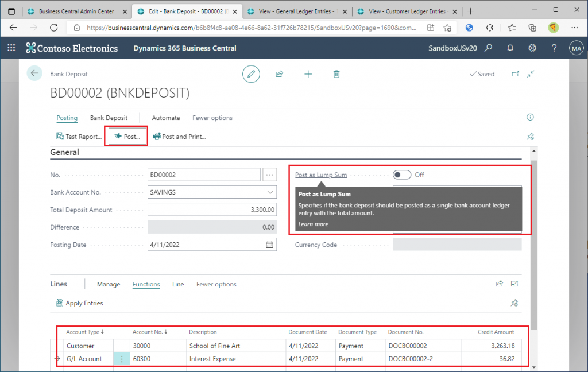
Task: Open the help question mark
Action: (554, 48)
